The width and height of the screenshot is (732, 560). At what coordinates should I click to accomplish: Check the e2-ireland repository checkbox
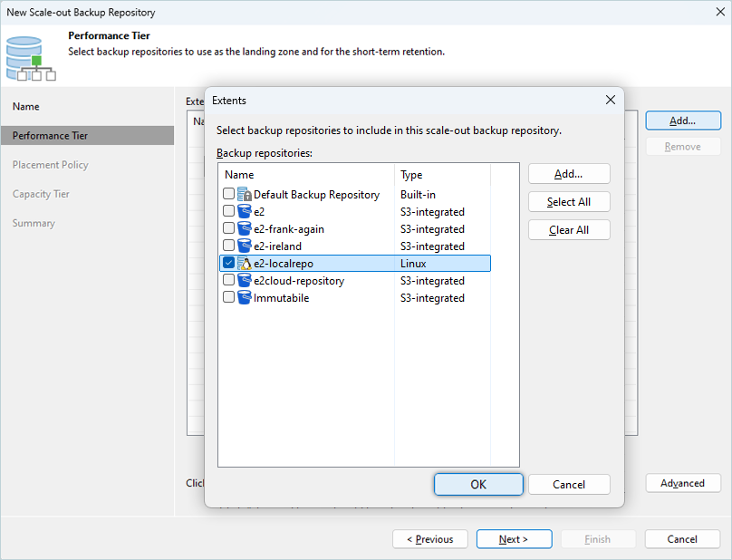[229, 246]
